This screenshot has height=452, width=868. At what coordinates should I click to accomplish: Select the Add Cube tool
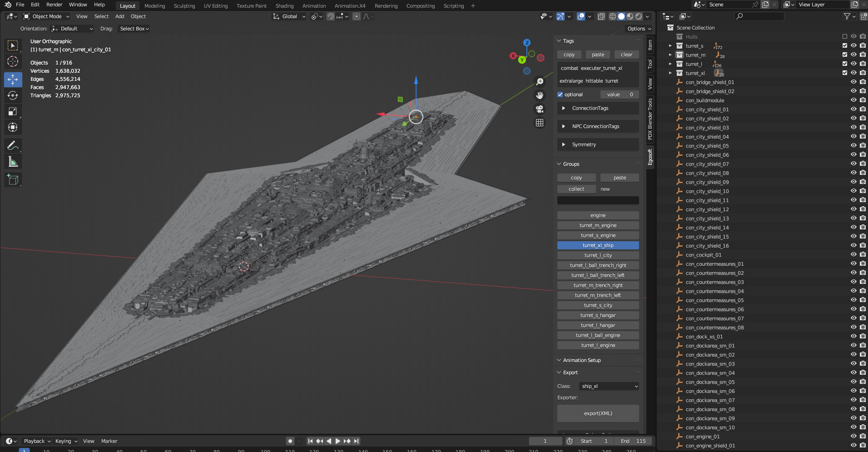[13, 180]
